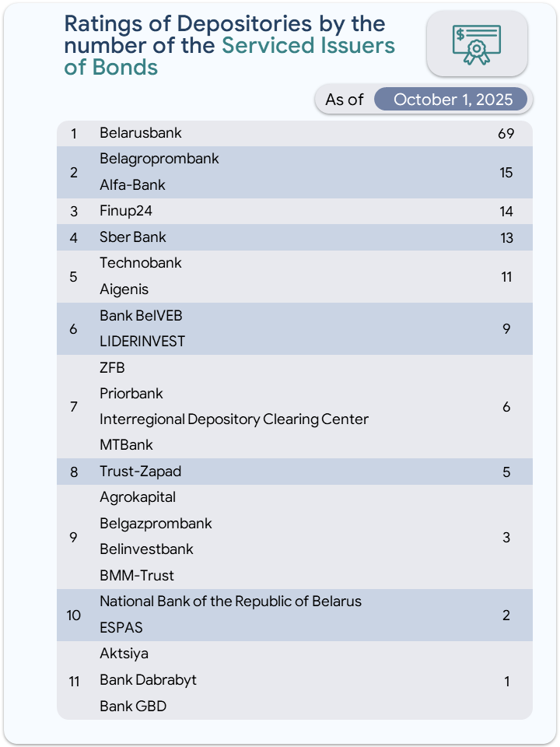The width and height of the screenshot is (560, 747).
Task: Open Bank BelVEB entry
Action: 141,316
